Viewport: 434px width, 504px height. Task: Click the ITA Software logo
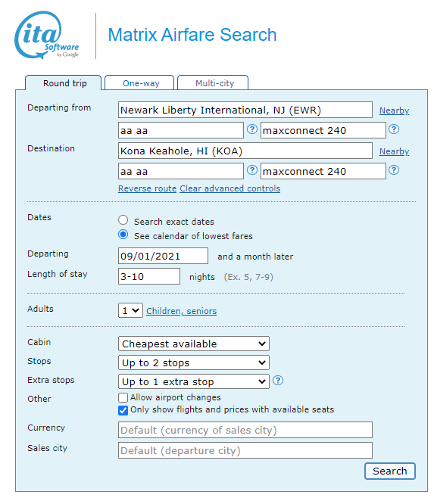coord(47,36)
